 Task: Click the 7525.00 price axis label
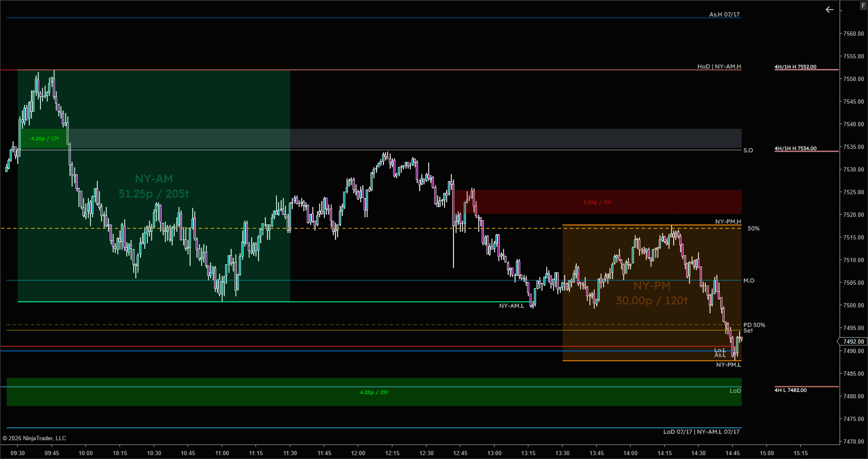pyautogui.click(x=854, y=192)
